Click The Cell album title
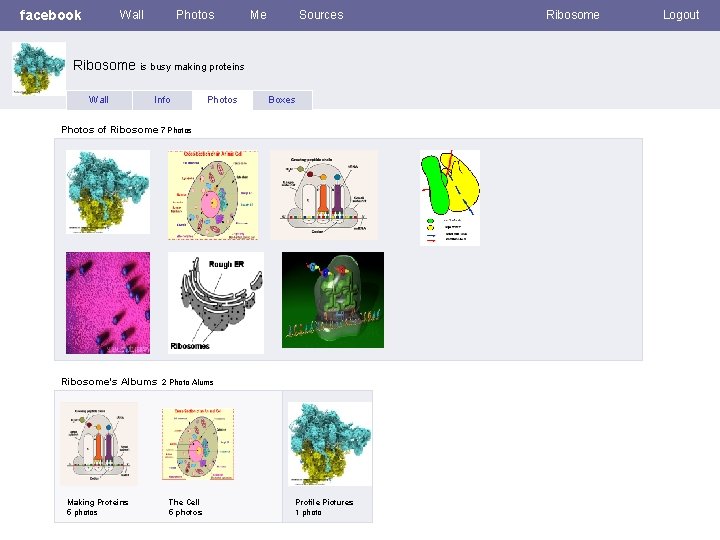The image size is (720, 540). [184, 502]
